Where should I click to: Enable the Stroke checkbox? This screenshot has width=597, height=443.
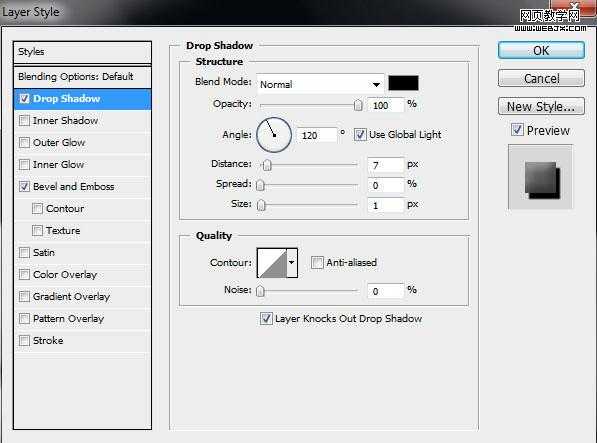pos(24,341)
